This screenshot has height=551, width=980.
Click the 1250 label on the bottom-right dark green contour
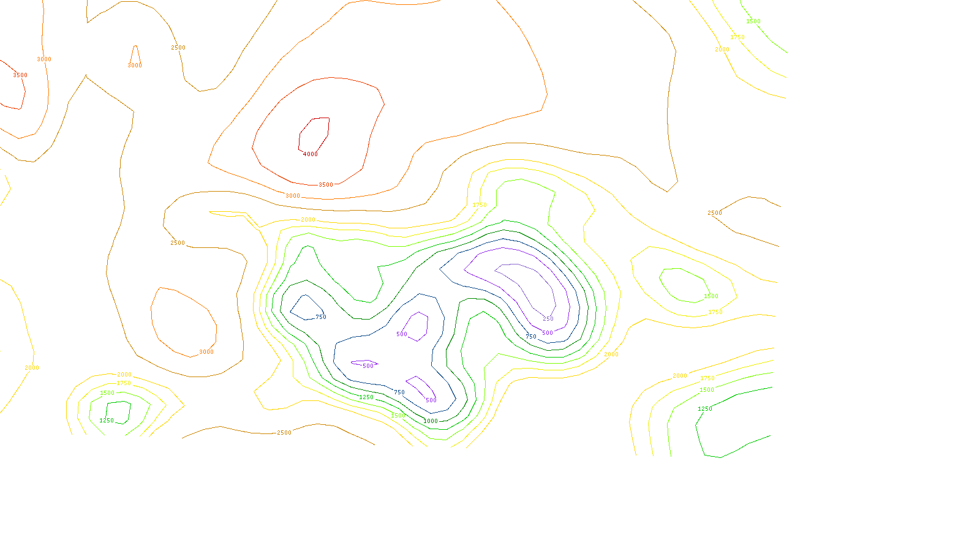click(705, 410)
